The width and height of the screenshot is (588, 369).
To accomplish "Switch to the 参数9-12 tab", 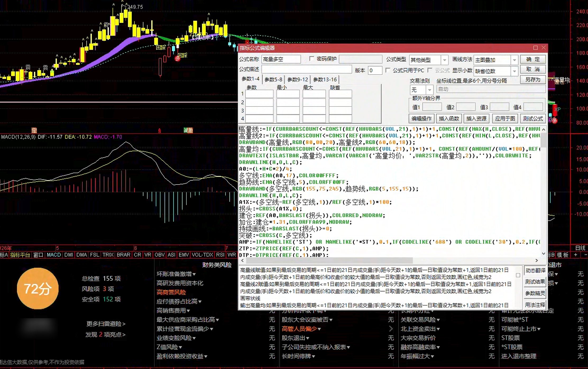I will click(298, 80).
